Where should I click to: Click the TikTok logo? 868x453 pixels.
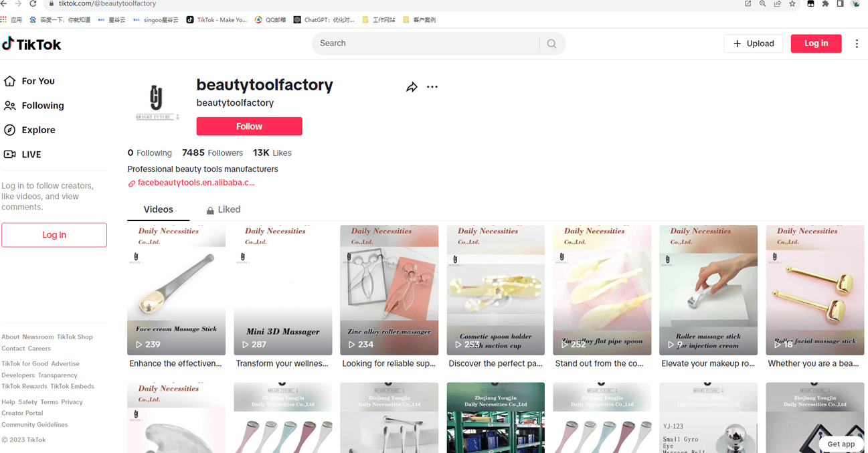[31, 44]
